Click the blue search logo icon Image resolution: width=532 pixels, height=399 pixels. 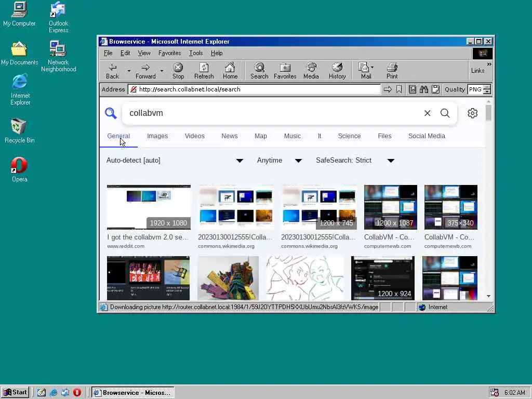coord(111,113)
